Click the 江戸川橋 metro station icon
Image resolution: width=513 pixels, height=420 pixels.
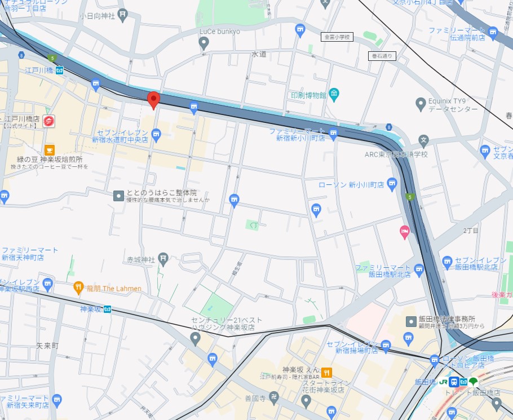coord(59,70)
